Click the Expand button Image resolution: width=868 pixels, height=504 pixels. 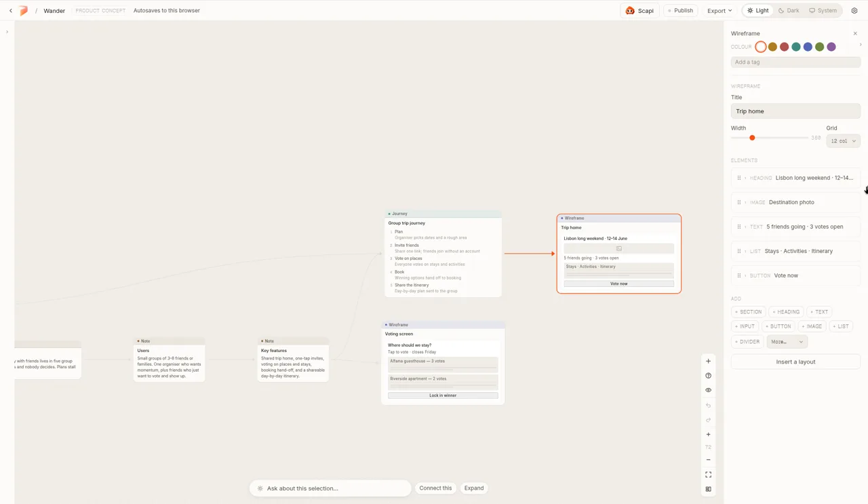tap(474, 488)
